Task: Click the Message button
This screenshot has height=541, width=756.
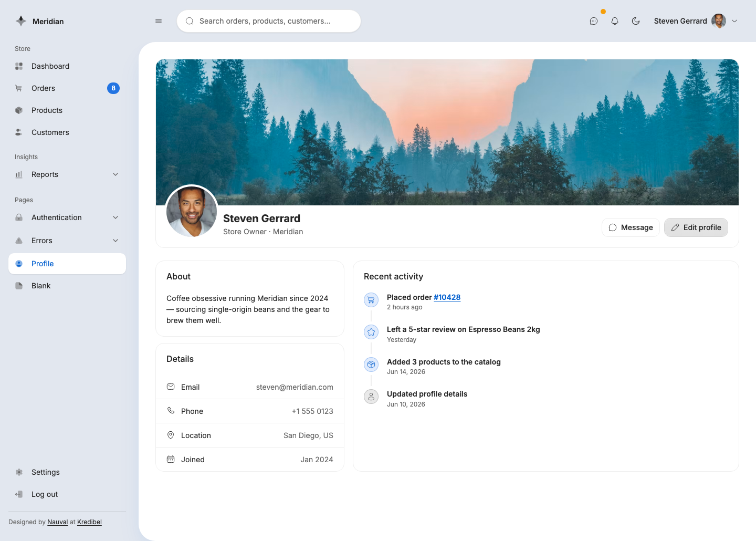Action: 631,227
